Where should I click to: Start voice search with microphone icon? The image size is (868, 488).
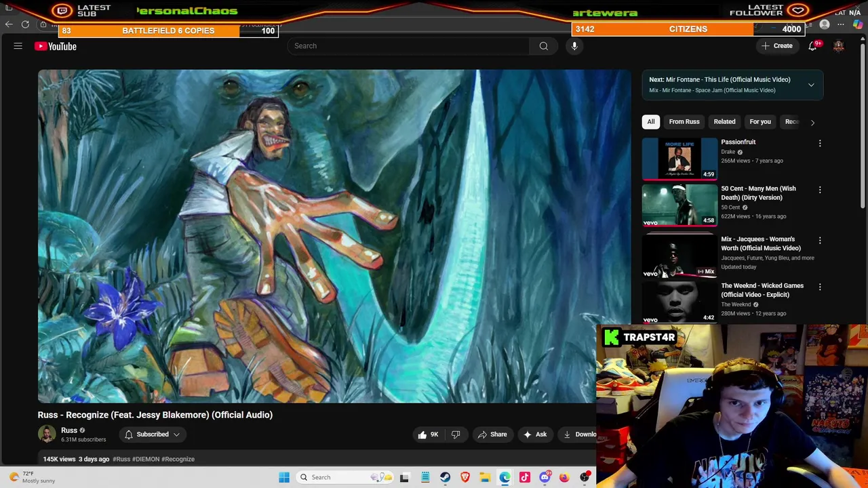(x=574, y=46)
